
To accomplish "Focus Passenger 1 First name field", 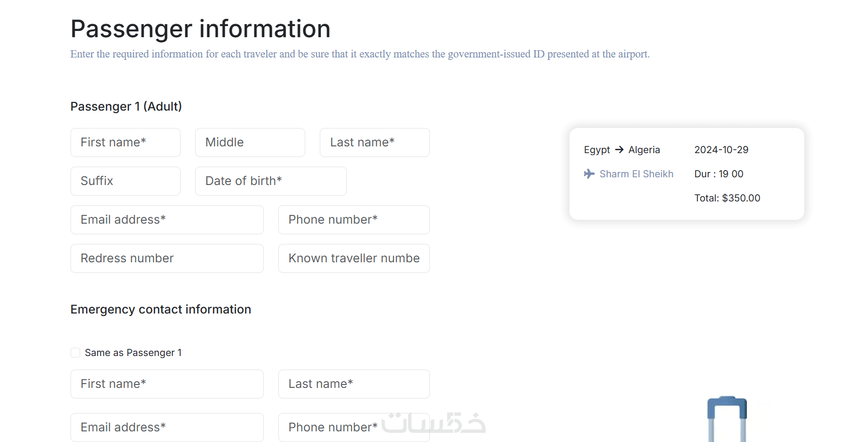I will (126, 143).
